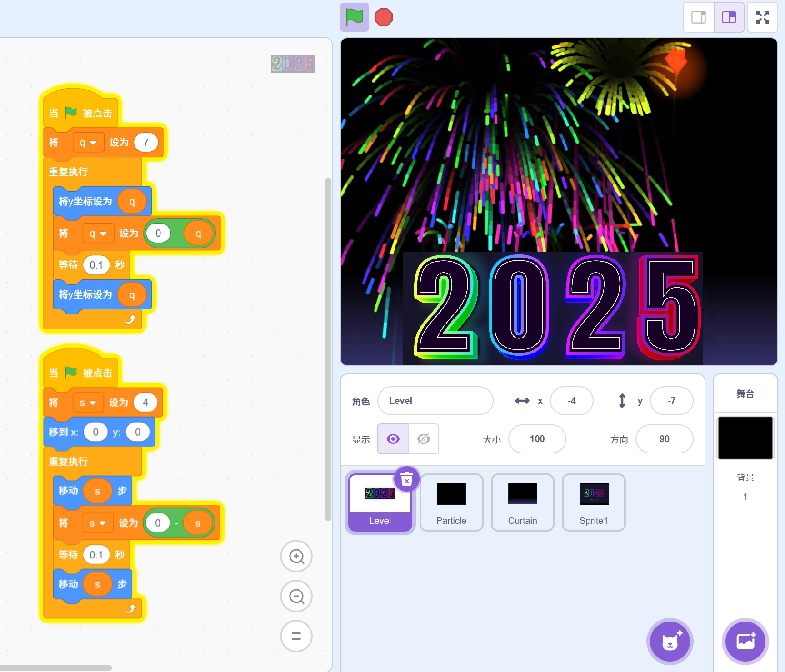Click the workspace vertical scrollbar
785x672 pixels.
tap(328, 350)
